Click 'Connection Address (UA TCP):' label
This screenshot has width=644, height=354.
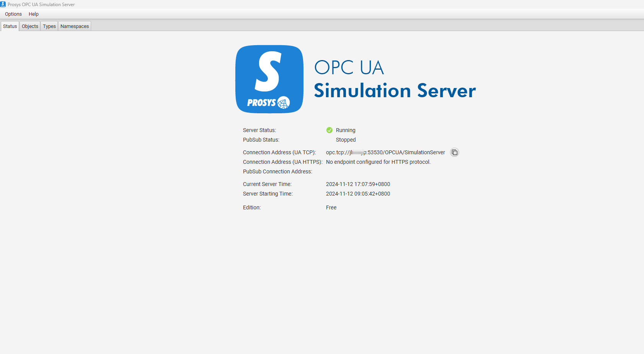[279, 152]
